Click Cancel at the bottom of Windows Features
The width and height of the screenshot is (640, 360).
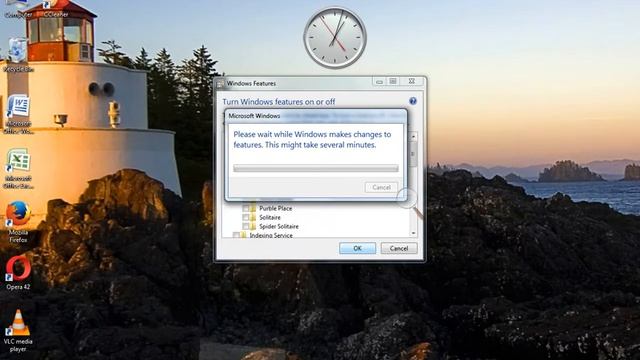399,248
